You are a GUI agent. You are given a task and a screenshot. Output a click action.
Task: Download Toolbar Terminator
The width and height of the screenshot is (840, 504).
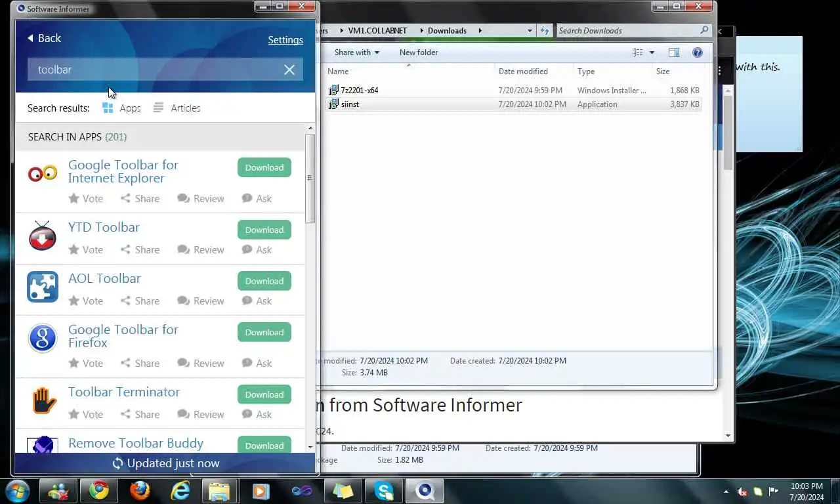(264, 394)
